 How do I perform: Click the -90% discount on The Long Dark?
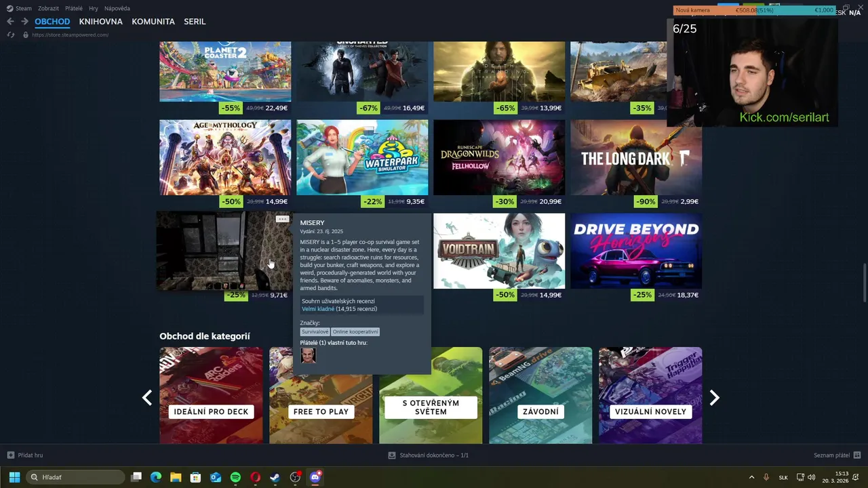tap(646, 201)
